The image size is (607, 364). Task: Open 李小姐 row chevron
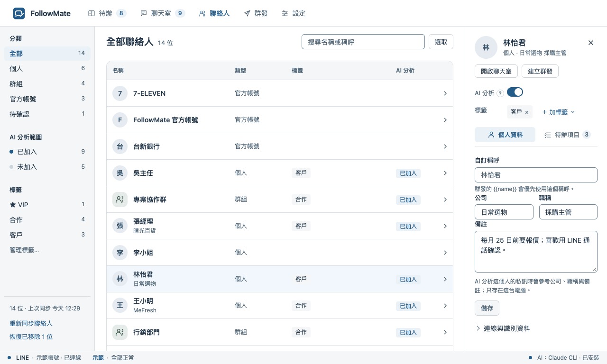445,253
